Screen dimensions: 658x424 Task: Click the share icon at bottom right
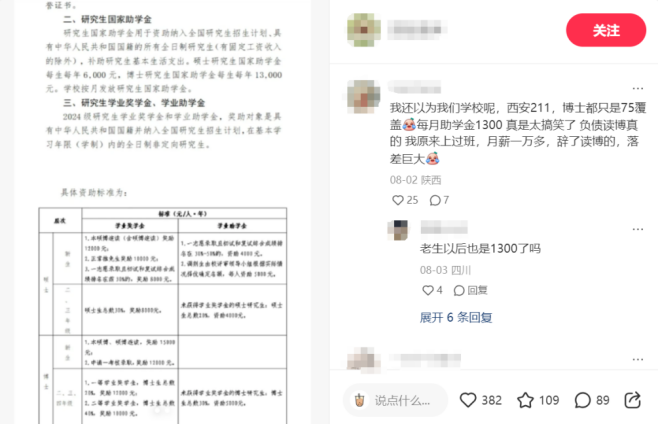[633, 400]
